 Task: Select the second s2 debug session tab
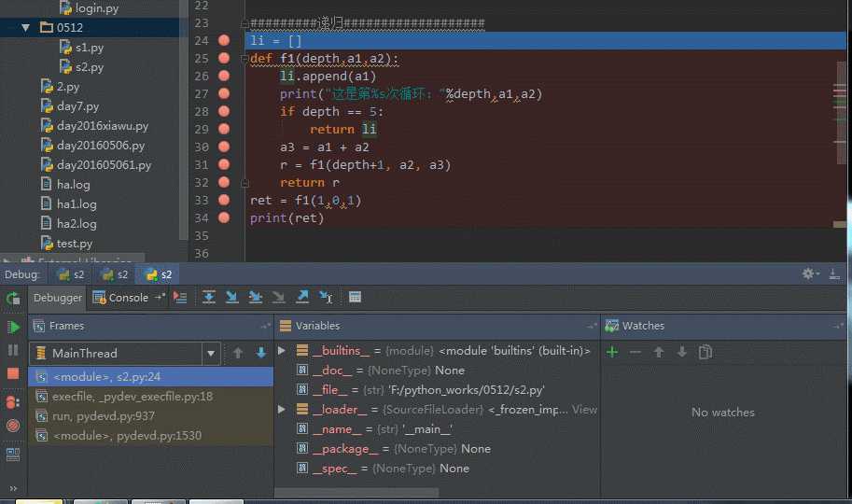click(x=115, y=274)
